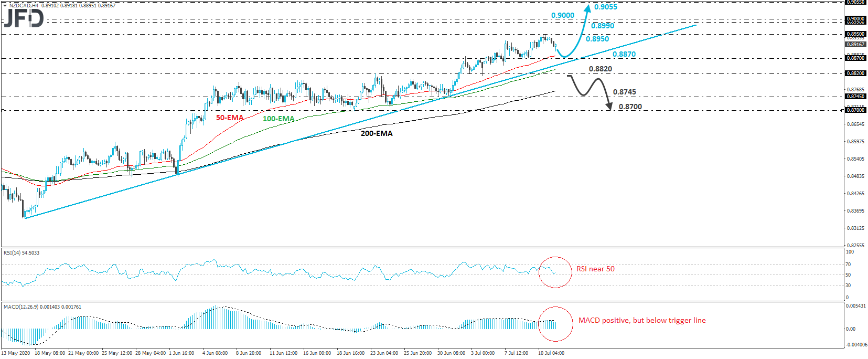Click the NZDCAD,H4 symbol title
The width and height of the screenshot is (868, 359).
(x=24, y=5)
